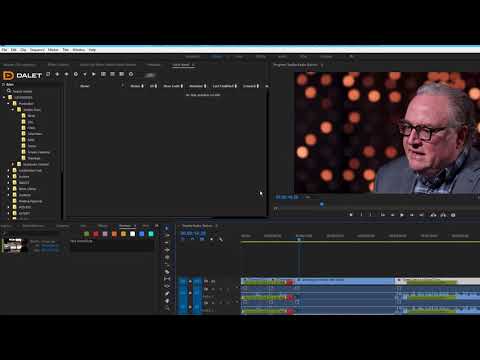The width and height of the screenshot is (480, 360).
Task: Select the Hand tool
Action: 167,301
